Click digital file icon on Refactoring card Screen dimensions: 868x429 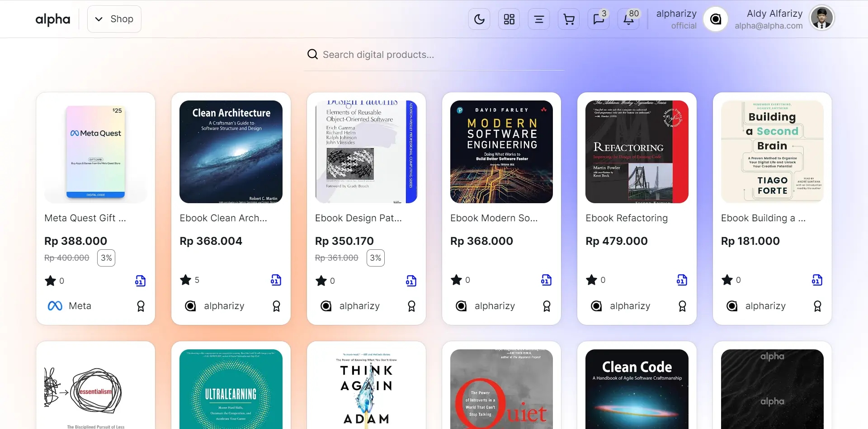682,280
